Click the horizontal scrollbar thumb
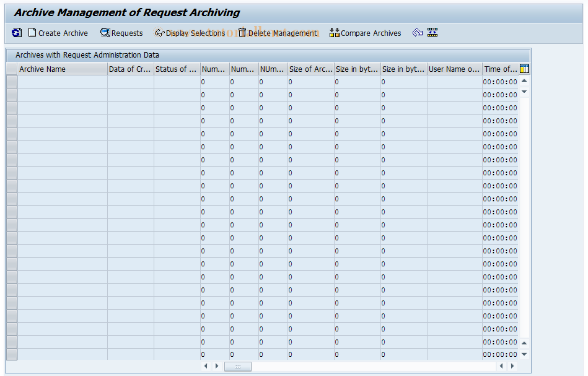The width and height of the screenshot is (588, 376). [238, 366]
